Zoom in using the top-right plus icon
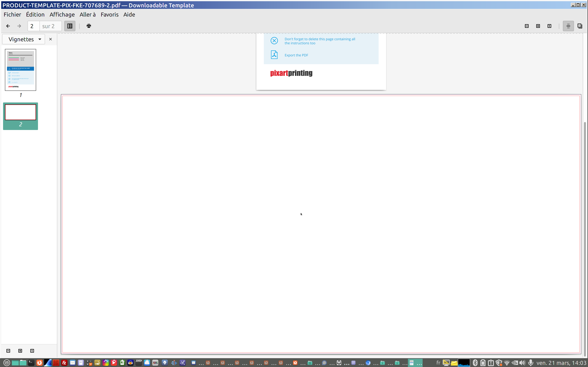This screenshot has height=367, width=588. (x=538, y=26)
